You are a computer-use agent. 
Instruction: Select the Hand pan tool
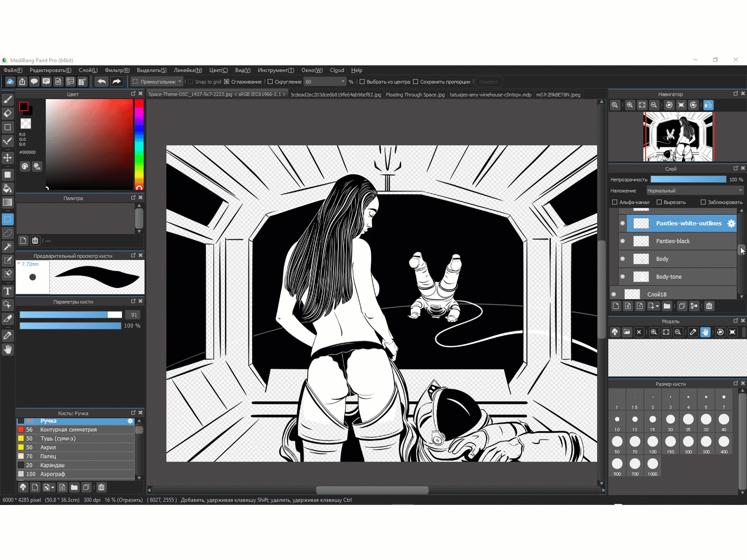pyautogui.click(x=7, y=350)
